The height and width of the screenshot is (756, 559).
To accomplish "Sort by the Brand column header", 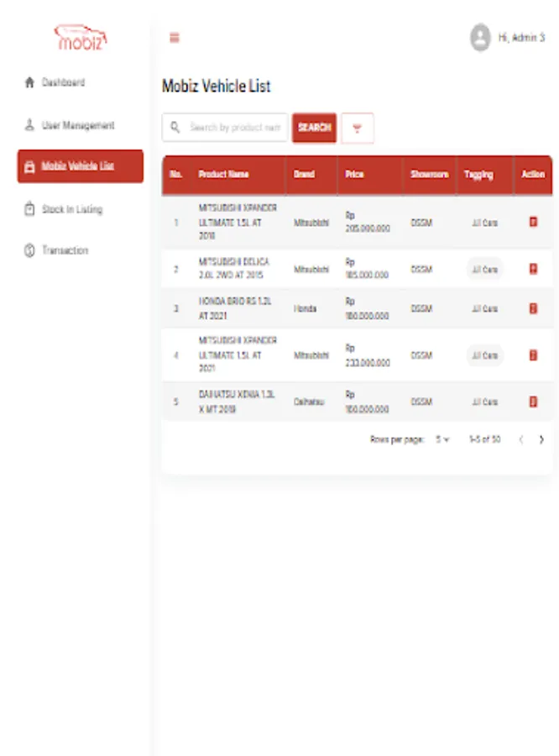I will (x=304, y=174).
